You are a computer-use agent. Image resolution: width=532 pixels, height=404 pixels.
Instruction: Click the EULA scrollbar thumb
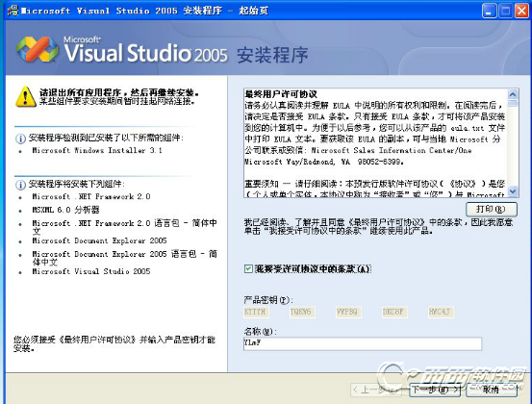513,103
